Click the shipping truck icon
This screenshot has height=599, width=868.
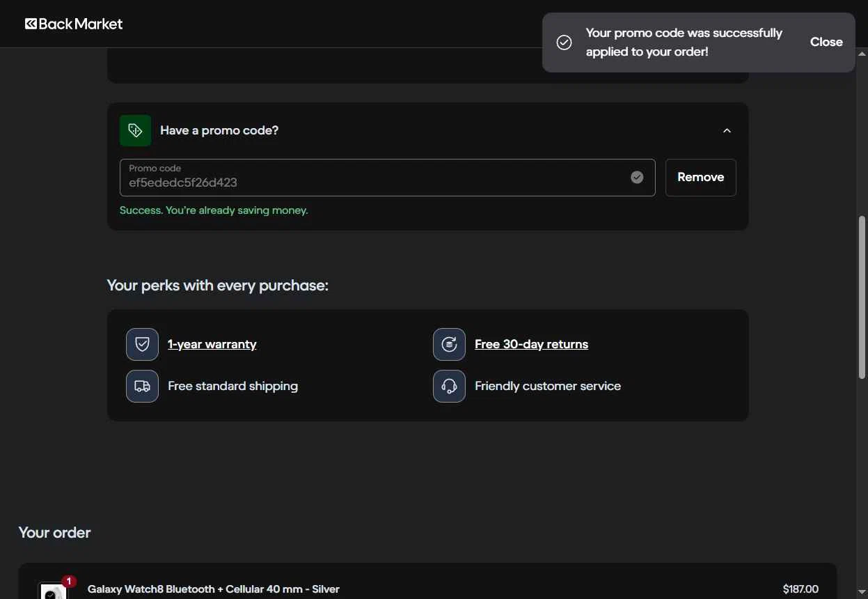pyautogui.click(x=142, y=386)
